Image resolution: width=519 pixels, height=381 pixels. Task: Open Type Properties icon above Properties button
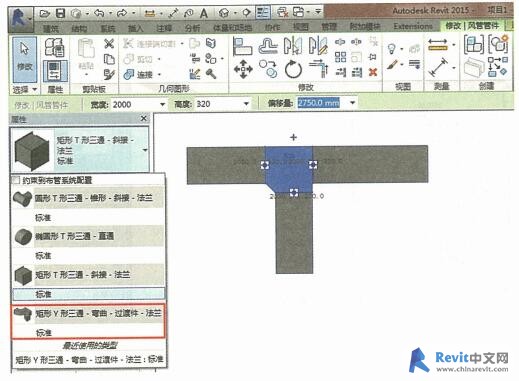54,47
